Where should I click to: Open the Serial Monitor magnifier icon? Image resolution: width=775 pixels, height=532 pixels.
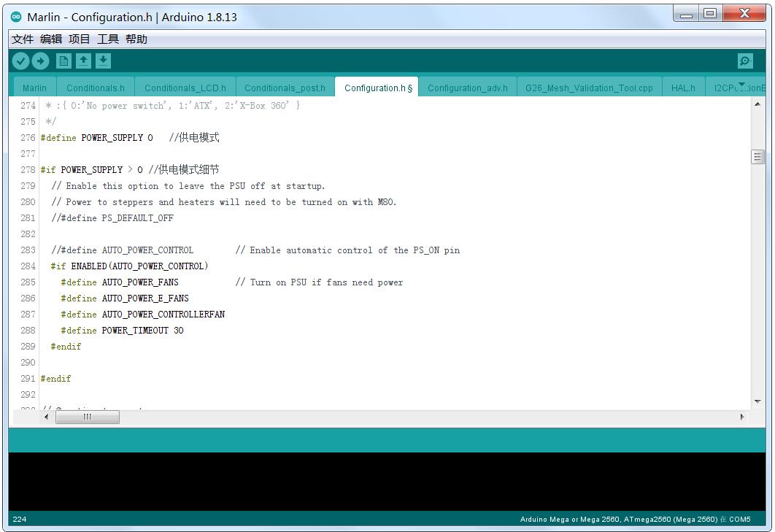tap(744, 61)
